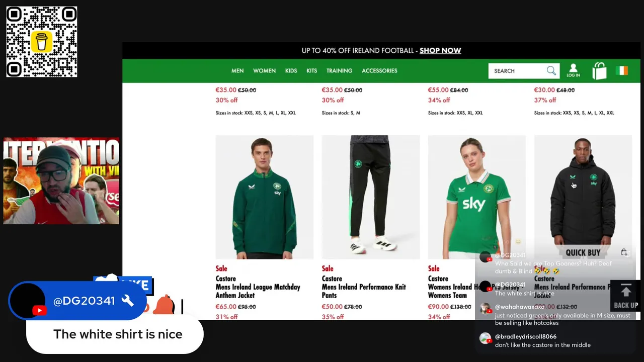Image resolution: width=644 pixels, height=362 pixels.
Task: Open the MEN menu
Action: tap(237, 71)
